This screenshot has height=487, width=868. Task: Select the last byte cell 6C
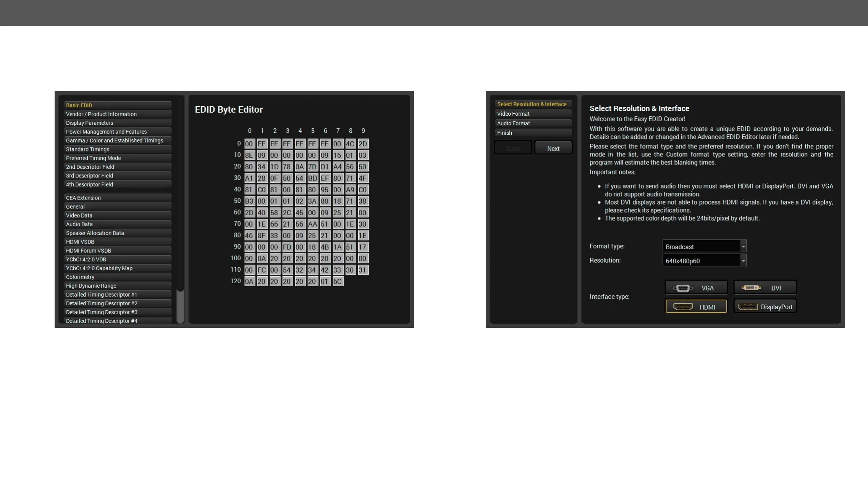tap(337, 281)
